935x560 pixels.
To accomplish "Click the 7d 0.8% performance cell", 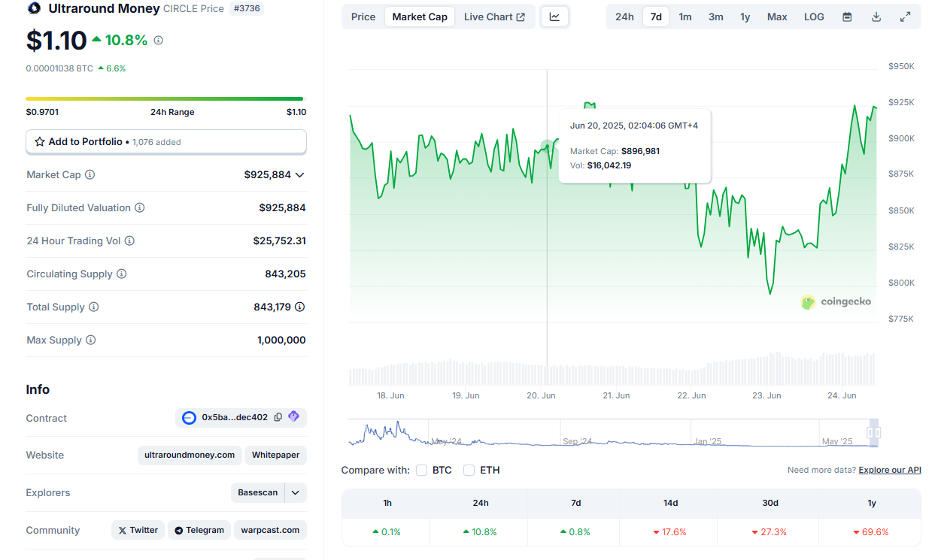I will 575,532.
